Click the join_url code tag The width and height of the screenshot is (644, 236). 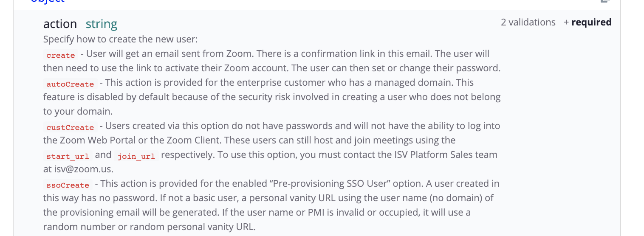click(136, 156)
